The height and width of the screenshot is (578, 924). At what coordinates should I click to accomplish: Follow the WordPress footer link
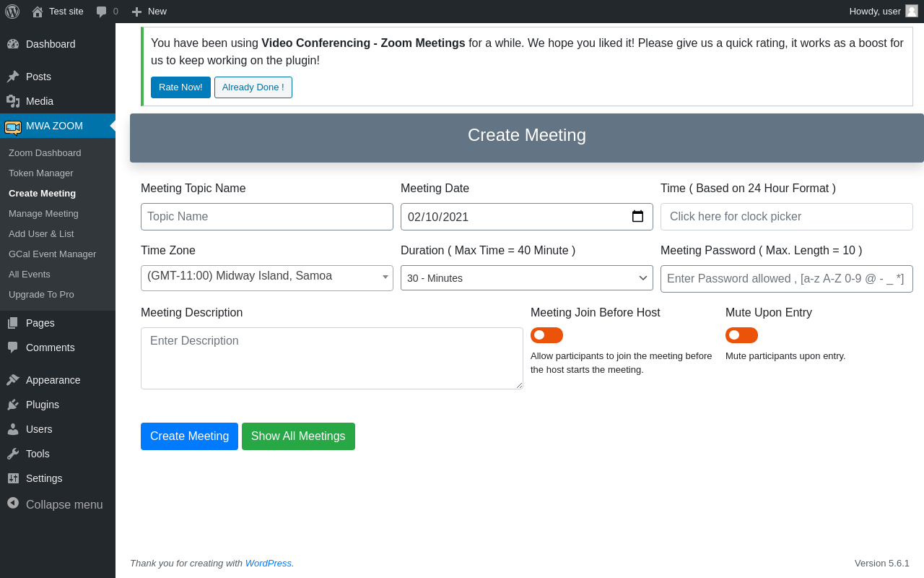(269, 564)
